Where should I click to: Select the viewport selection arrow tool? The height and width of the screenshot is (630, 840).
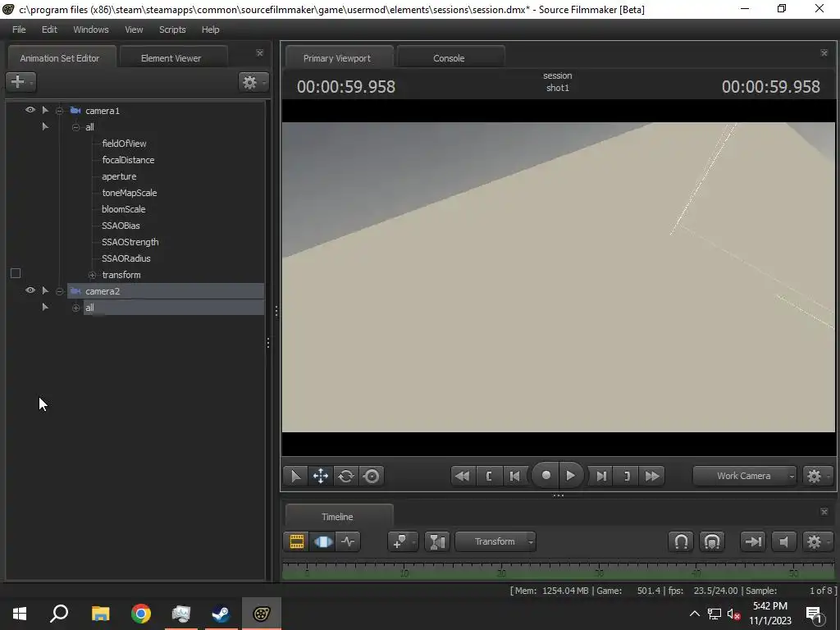(x=295, y=476)
